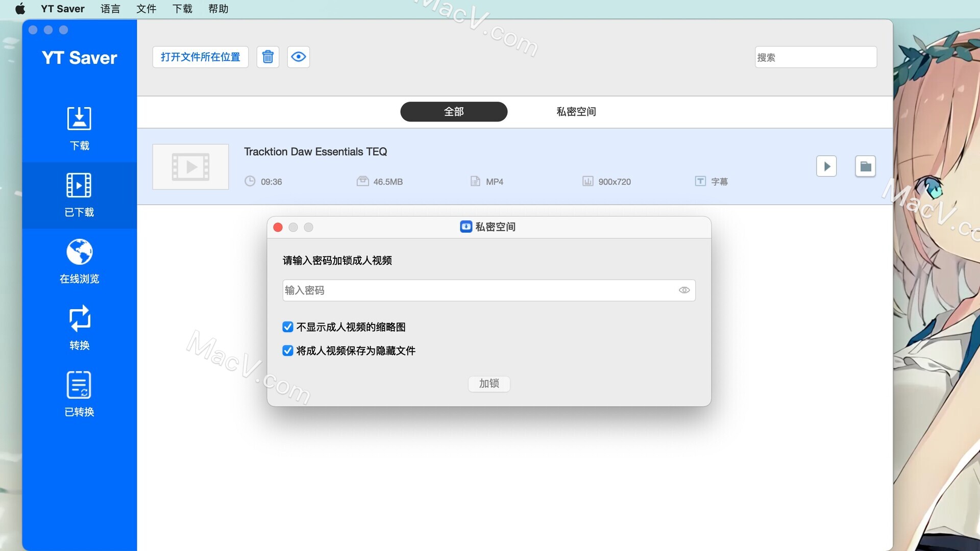Image resolution: width=980 pixels, height=551 pixels.
Task: Click the MP4 format value
Action: tap(495, 182)
